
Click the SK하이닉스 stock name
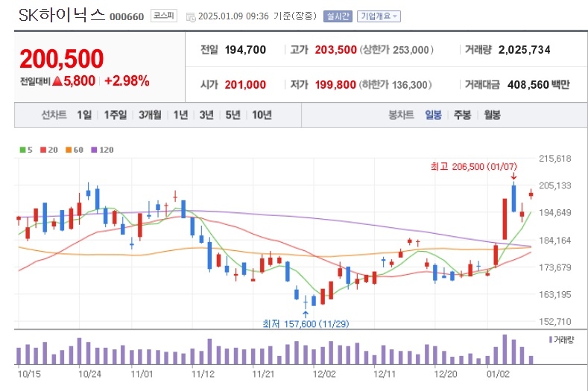point(62,15)
